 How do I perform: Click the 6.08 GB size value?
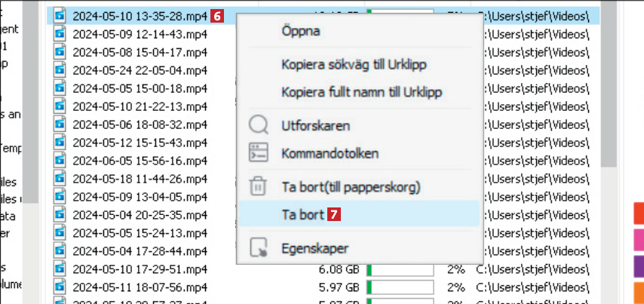pyautogui.click(x=339, y=269)
